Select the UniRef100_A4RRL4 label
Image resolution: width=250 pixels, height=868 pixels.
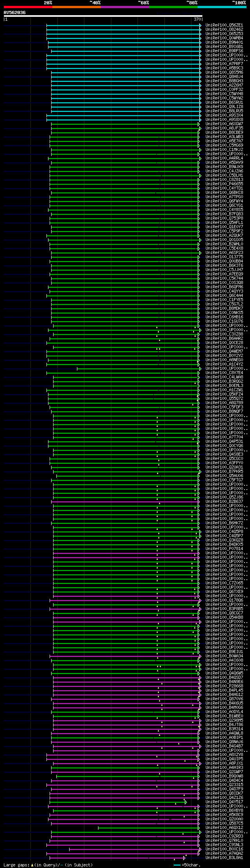224,158
